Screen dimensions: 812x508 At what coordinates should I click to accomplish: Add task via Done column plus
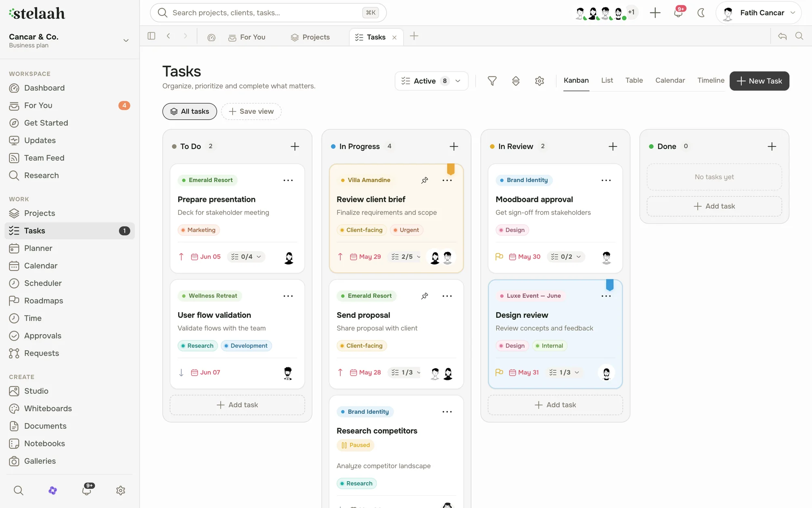click(x=772, y=146)
